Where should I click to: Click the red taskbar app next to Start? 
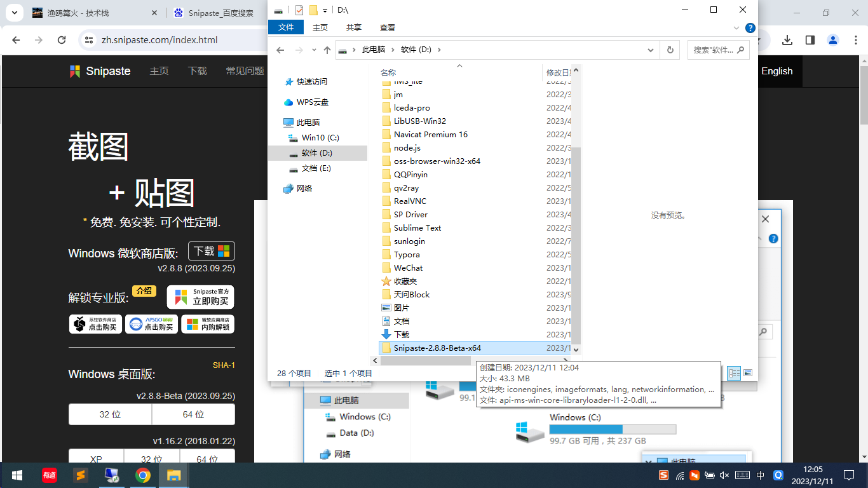click(x=49, y=475)
